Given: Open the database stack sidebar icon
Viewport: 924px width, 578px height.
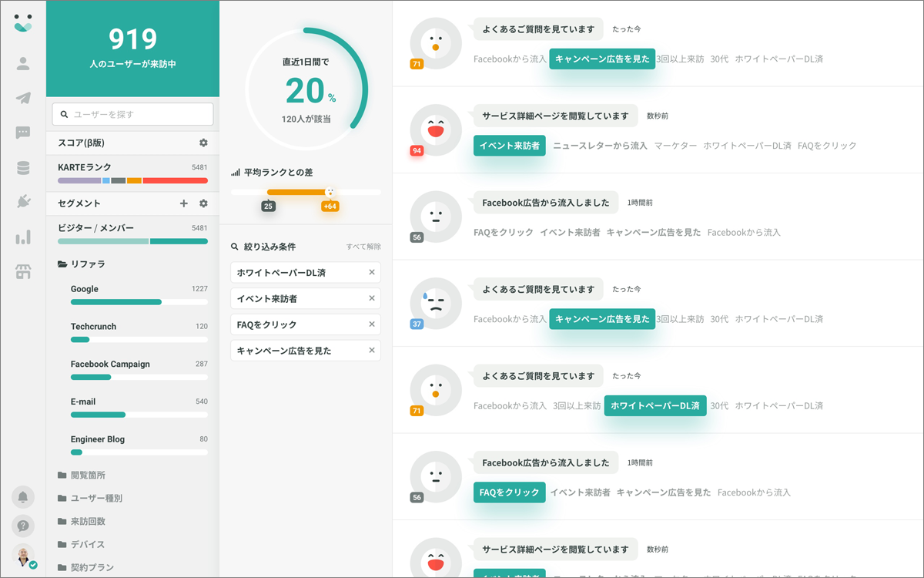Looking at the screenshot, I should click(23, 167).
